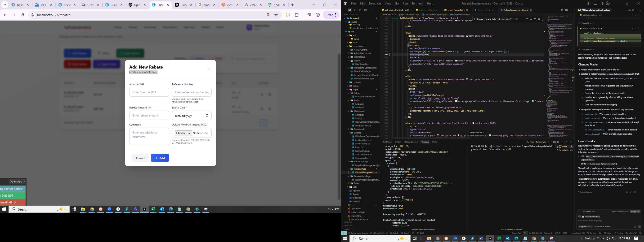Open the Search view icon in Cursor sidebar
This screenshot has height=242, width=644.
click(x=355, y=10)
